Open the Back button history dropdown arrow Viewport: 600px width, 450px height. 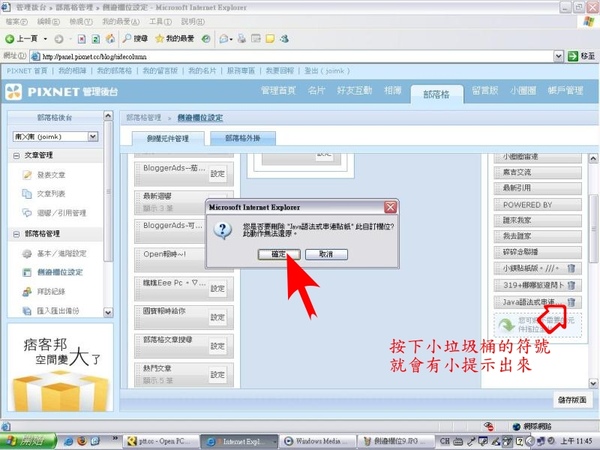(x=46, y=39)
